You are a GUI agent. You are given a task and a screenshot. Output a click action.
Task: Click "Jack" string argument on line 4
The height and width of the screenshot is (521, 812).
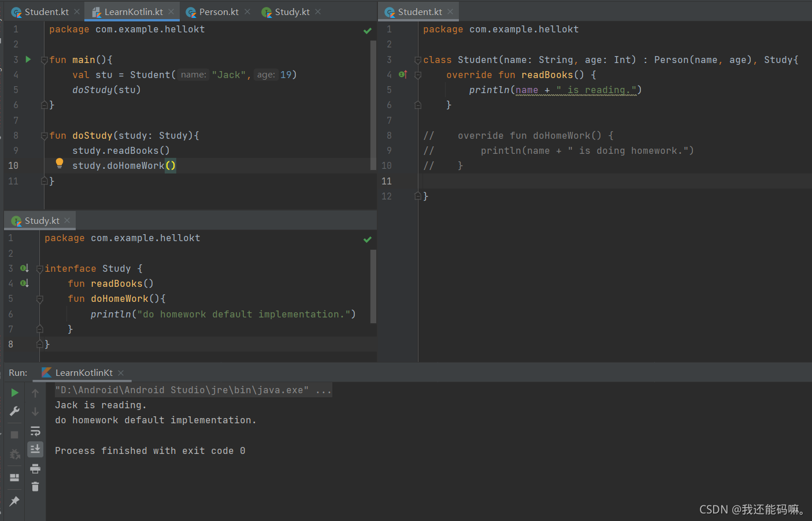[229, 75]
